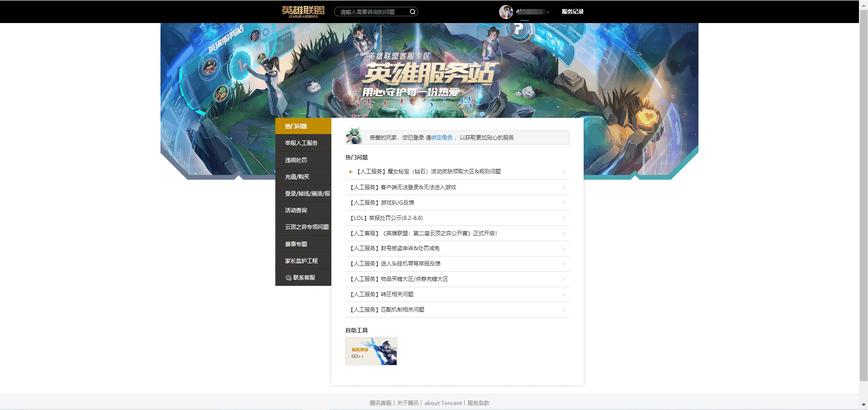Open 服务记录 in the top bar
The image size is (868, 410).
point(572,11)
